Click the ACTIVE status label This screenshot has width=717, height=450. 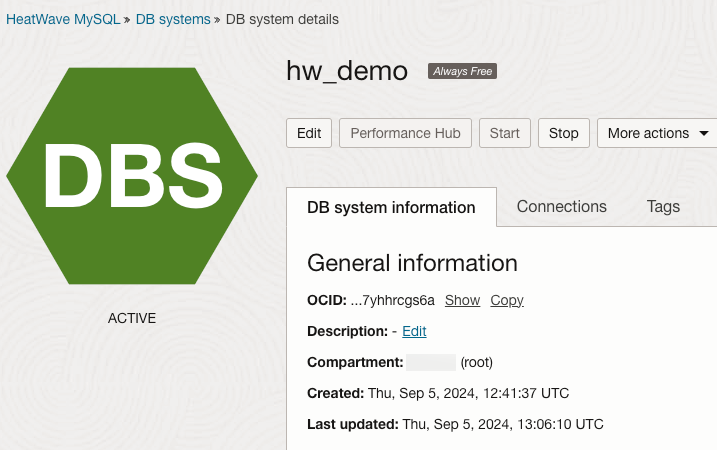click(132, 318)
